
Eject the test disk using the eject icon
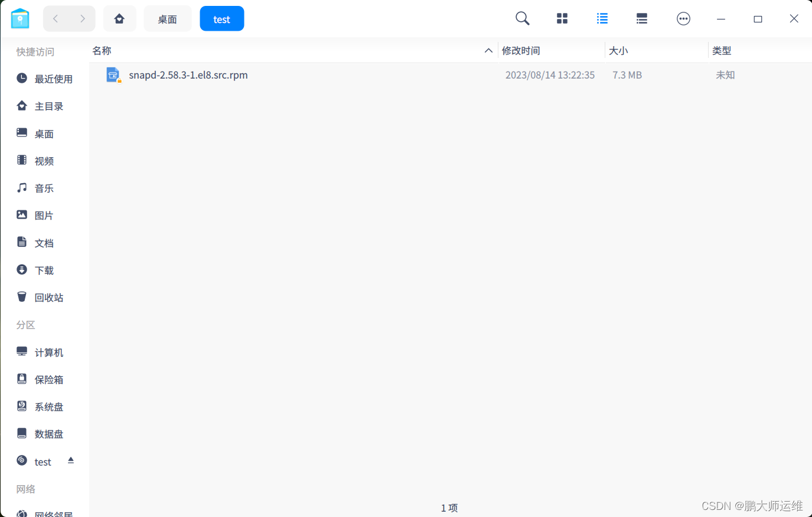70,461
